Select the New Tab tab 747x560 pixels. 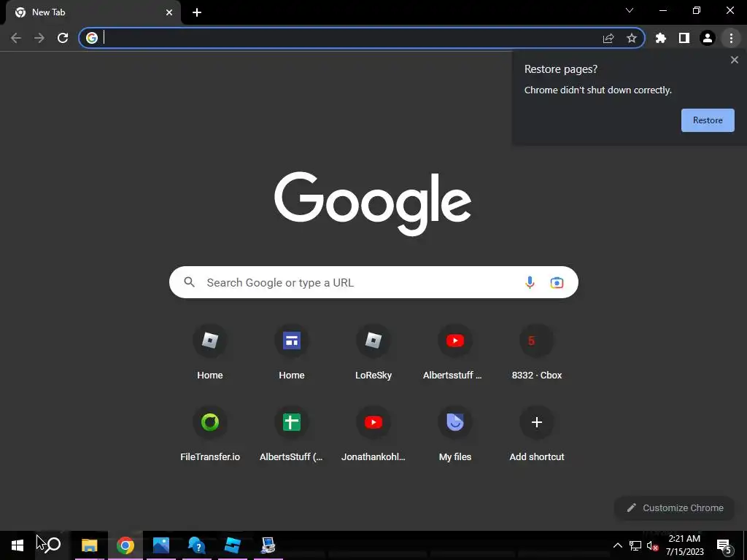[x=93, y=12]
